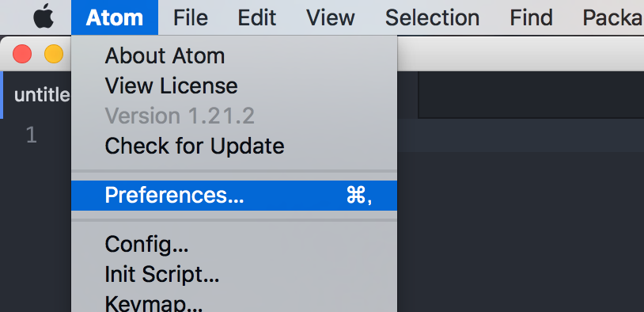Viewport: 644px width, 312px height.
Task: Open the Selection menu
Action: 433,17
